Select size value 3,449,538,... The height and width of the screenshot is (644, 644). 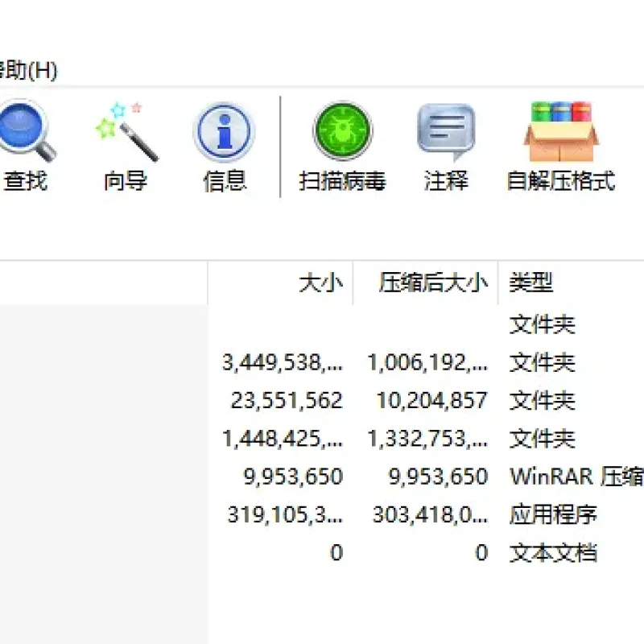282,363
